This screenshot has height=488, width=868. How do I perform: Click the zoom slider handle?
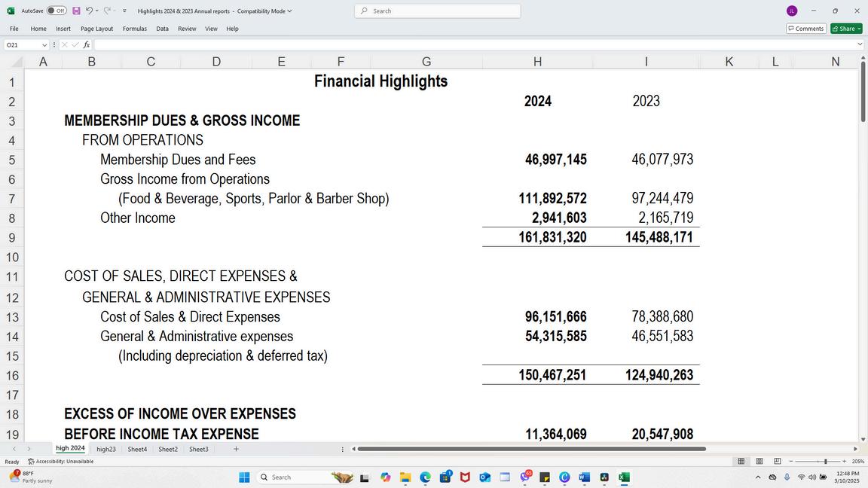pos(825,462)
